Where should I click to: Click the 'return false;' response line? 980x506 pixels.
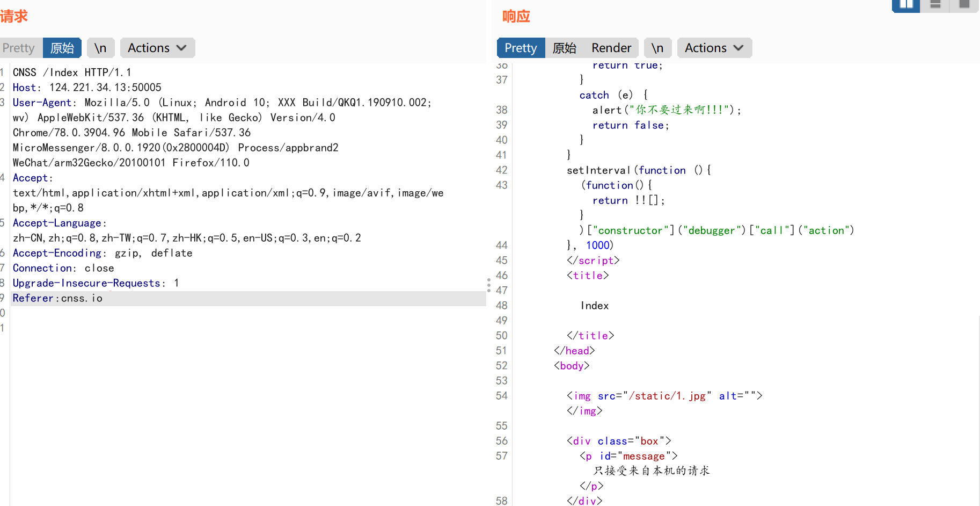pyautogui.click(x=631, y=125)
